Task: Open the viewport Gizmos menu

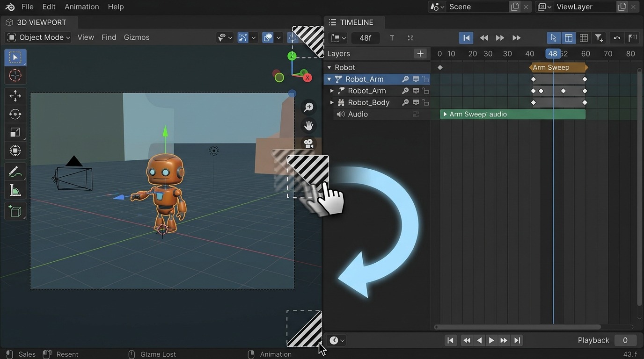Action: pos(137,37)
